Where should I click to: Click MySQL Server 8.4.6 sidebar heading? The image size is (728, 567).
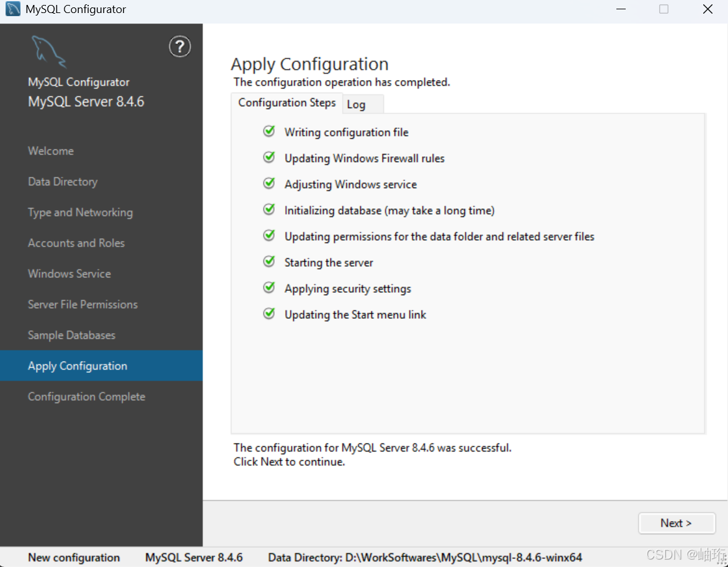point(86,102)
